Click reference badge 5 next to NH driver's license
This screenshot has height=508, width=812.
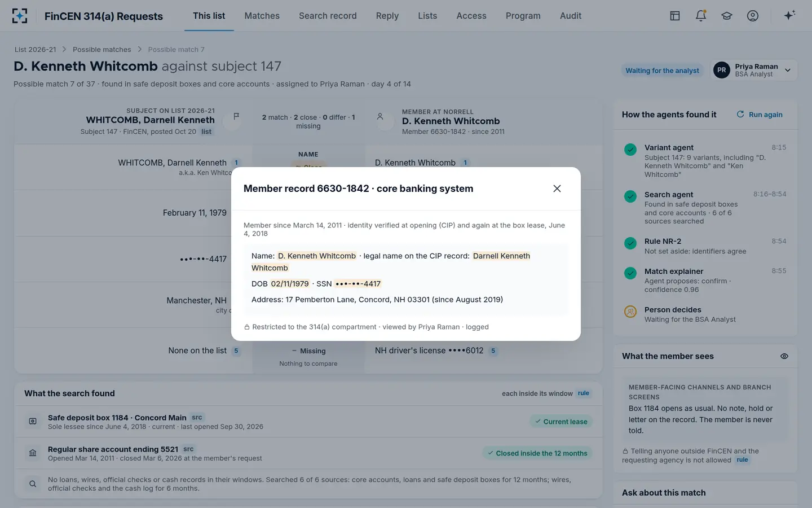493,351
